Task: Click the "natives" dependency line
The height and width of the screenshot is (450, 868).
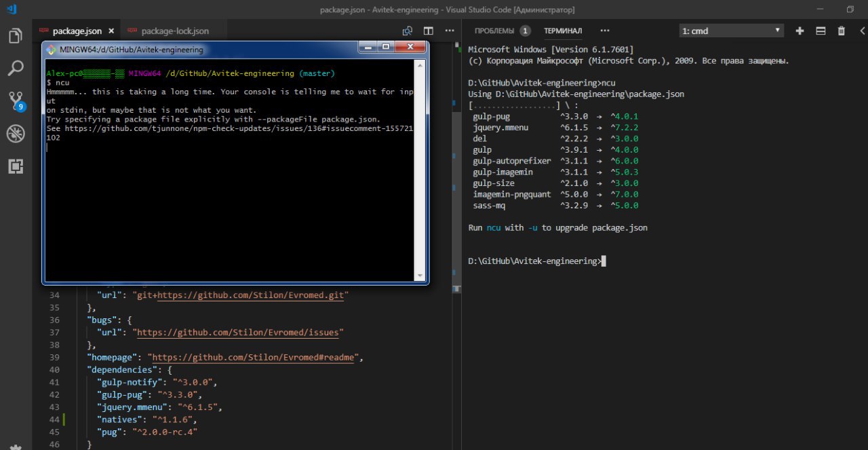Action: (x=147, y=419)
